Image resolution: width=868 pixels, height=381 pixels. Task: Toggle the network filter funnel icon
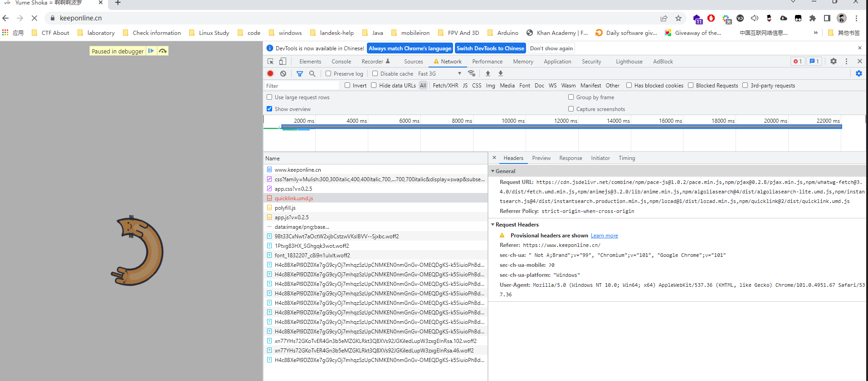click(300, 73)
